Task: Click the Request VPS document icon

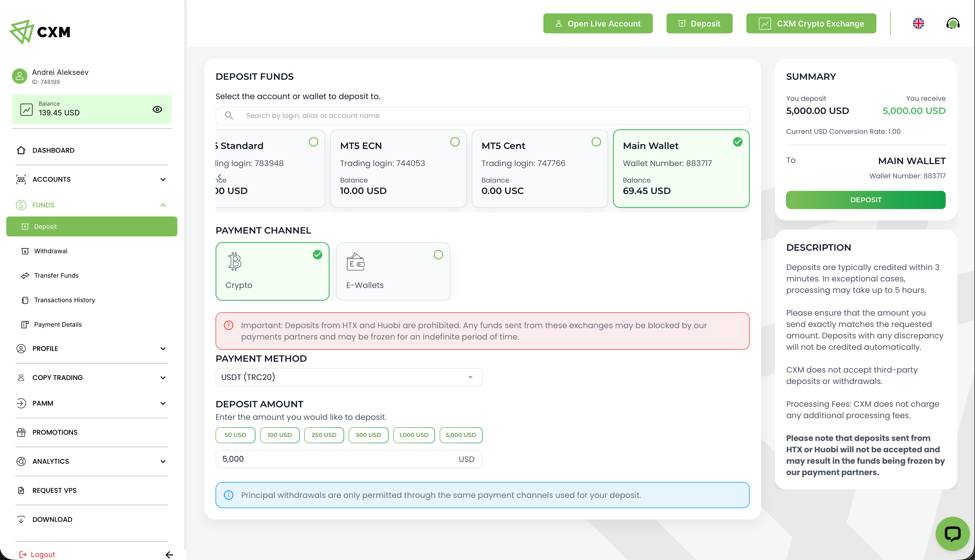Action: pyautogui.click(x=21, y=490)
